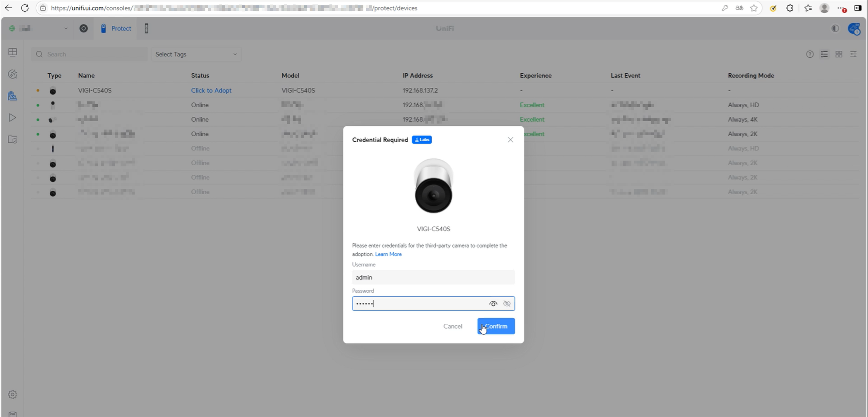Focus the Username field containing admin
Viewport: 868px width, 417px height.
433,277
